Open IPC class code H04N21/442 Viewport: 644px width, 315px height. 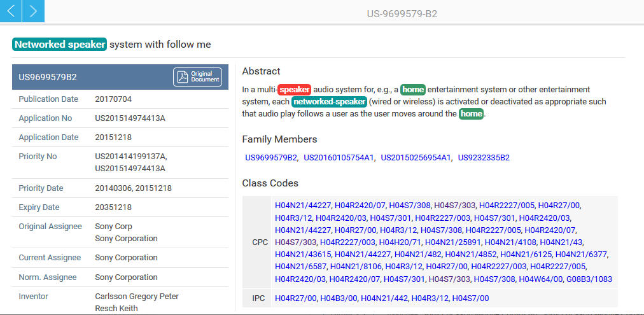[x=384, y=298]
